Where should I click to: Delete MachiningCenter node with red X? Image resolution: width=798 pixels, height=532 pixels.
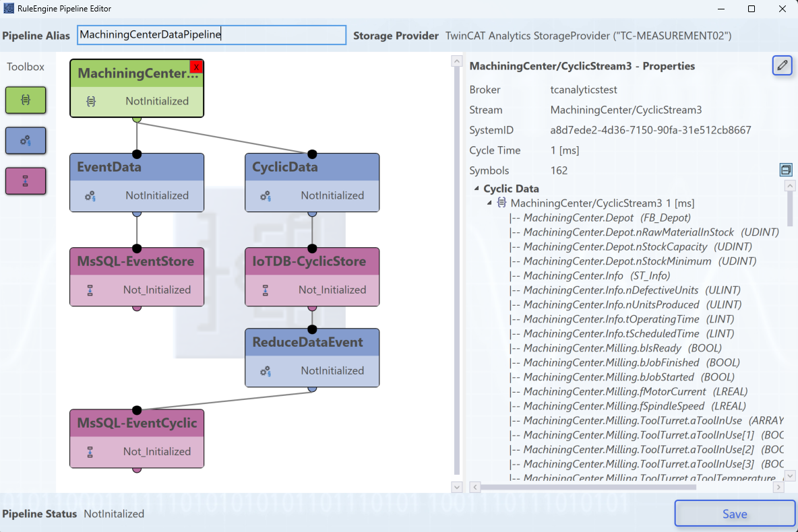[x=196, y=67]
